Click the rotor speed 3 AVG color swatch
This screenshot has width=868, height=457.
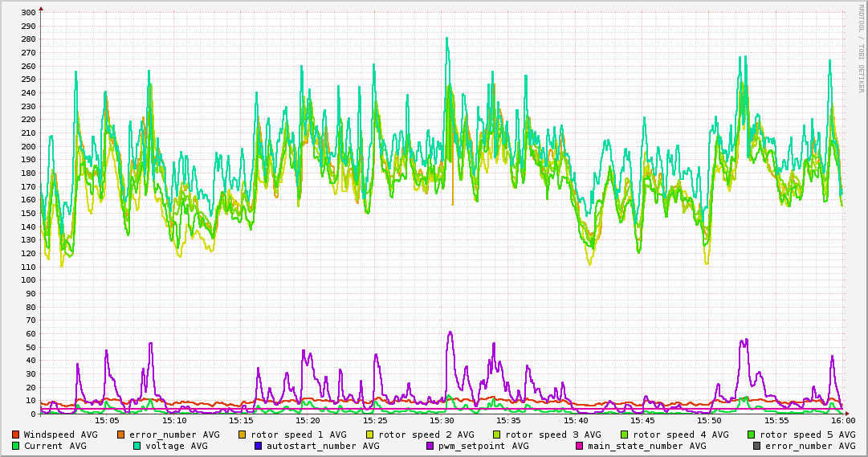click(497, 435)
